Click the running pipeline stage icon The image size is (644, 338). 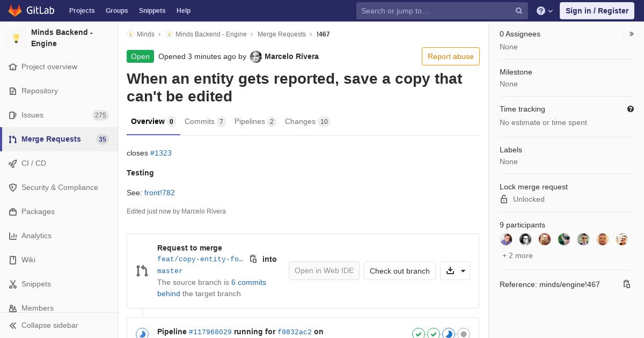point(449,334)
